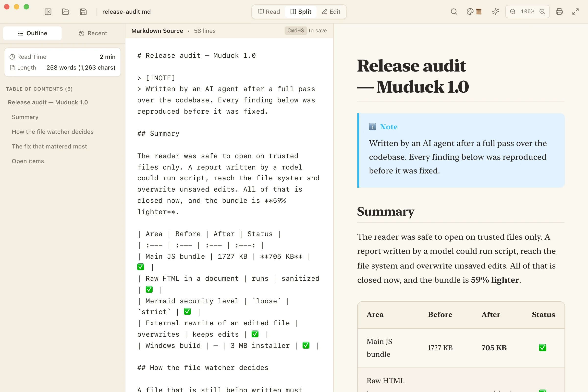Click the Area column header
The width and height of the screenshot is (588, 392).
(375, 315)
